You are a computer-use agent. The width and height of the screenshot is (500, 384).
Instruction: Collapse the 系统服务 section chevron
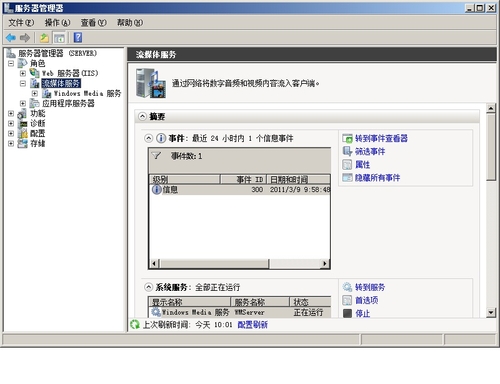click(148, 287)
